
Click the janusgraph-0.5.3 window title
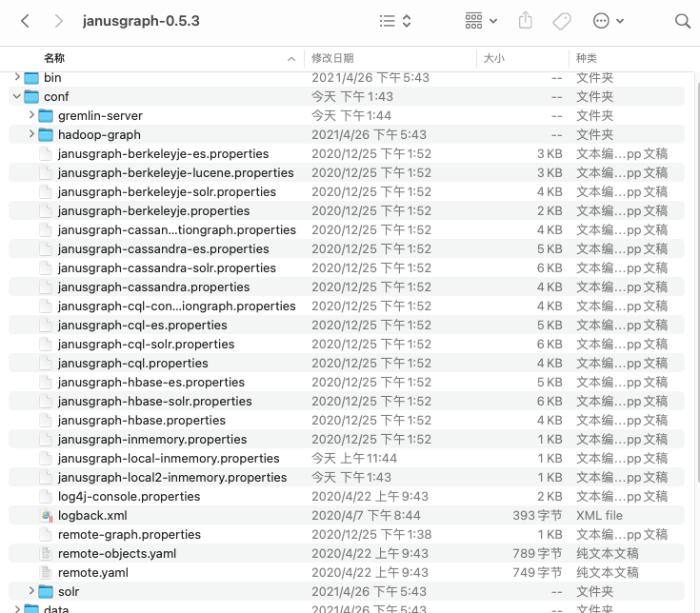pos(141,21)
